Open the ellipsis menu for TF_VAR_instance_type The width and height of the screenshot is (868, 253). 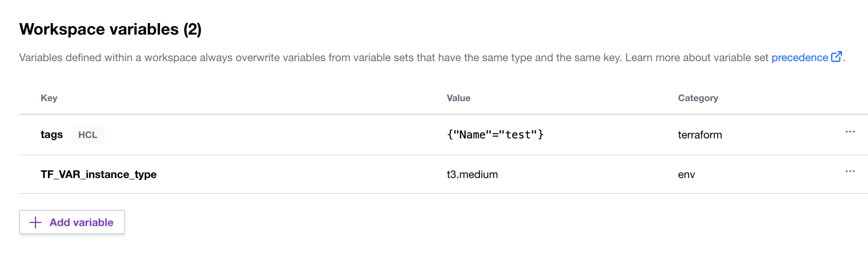click(851, 171)
